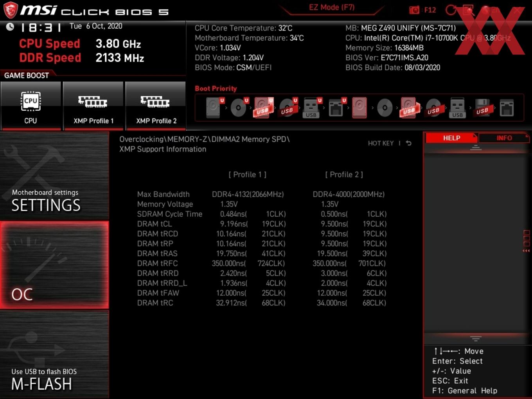Click the clock icon beside the time

[10, 27]
